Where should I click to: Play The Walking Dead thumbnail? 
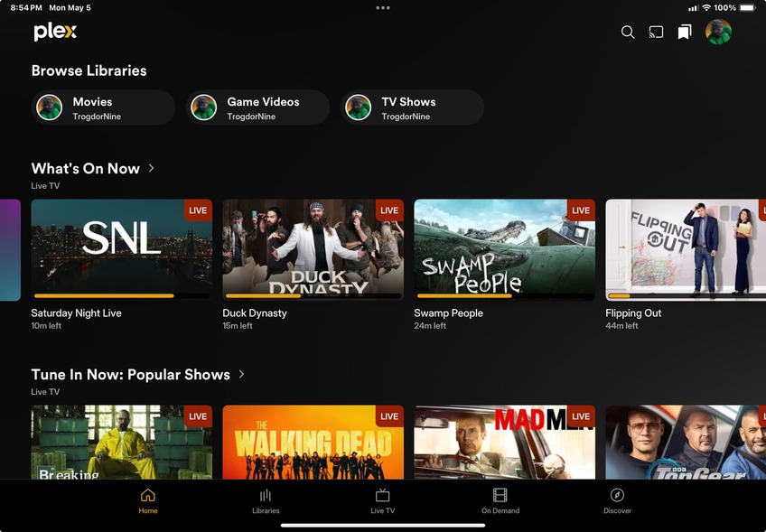click(x=313, y=442)
